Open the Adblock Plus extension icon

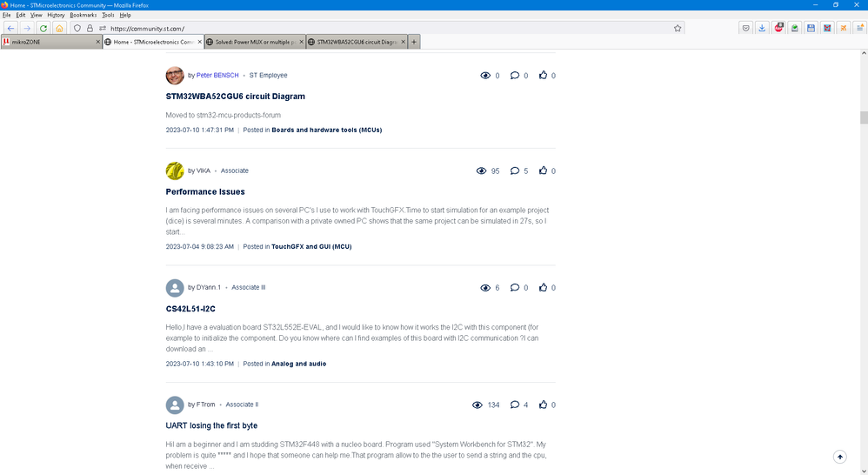778,28
